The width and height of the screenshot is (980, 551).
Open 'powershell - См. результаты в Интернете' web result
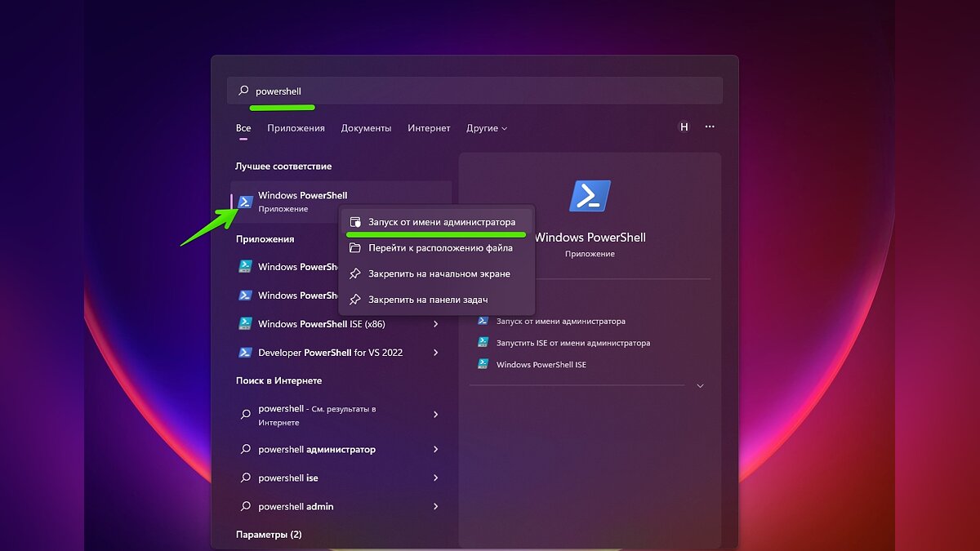pyautogui.click(x=341, y=415)
